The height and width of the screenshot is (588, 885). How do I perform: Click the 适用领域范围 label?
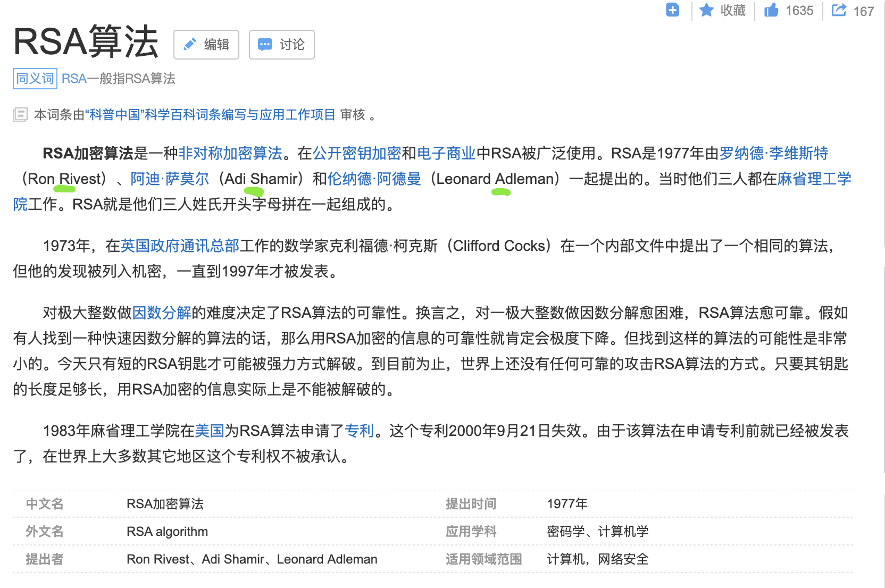(x=484, y=559)
